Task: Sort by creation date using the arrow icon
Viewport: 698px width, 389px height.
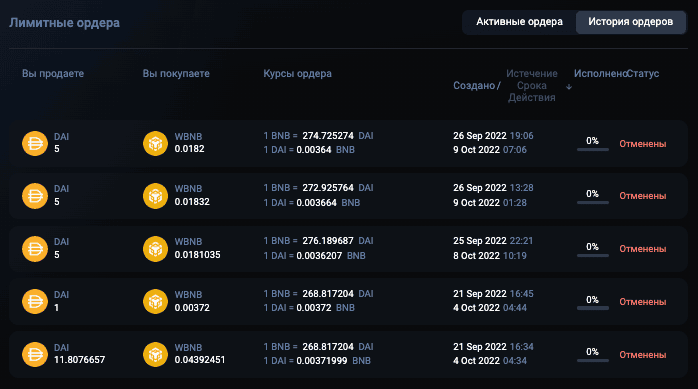Action: tap(569, 87)
